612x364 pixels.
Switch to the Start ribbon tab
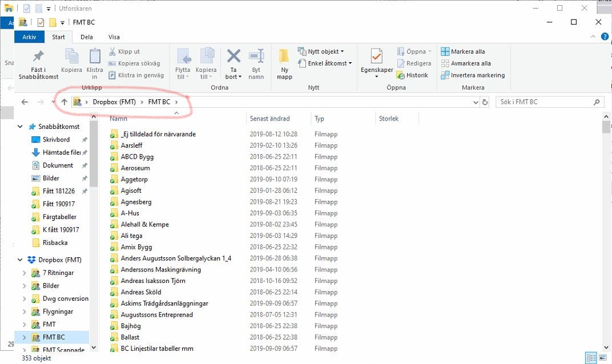click(x=59, y=37)
